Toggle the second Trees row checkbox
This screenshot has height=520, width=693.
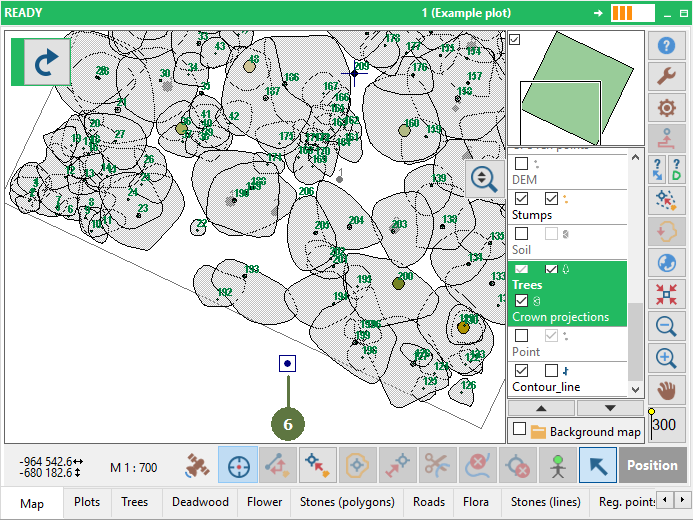[551, 269]
